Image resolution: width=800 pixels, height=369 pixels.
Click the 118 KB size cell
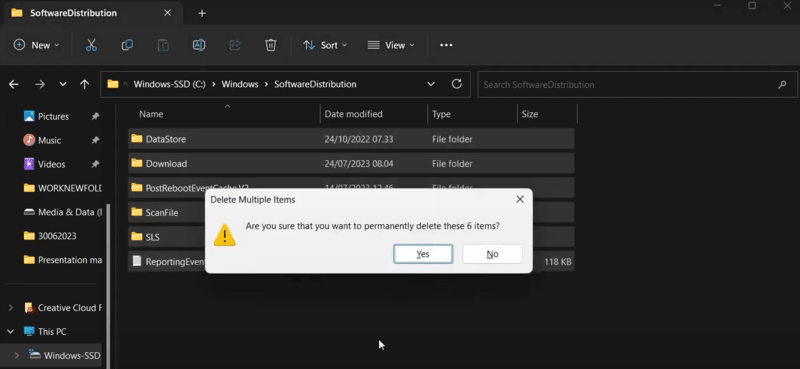[x=558, y=261]
